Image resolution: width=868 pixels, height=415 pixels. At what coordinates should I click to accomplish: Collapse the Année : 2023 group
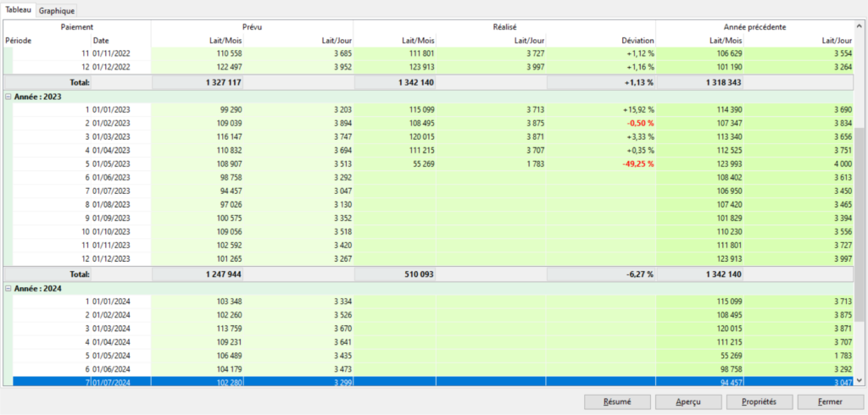[x=8, y=97]
